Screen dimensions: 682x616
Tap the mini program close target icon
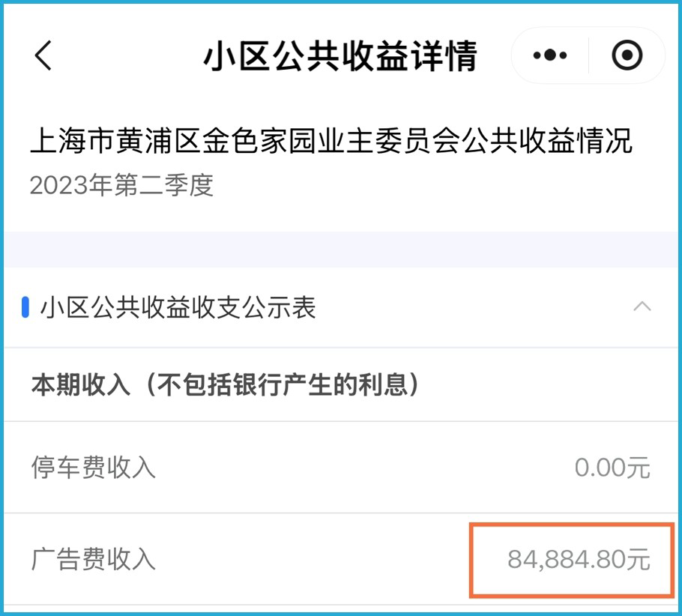point(627,55)
